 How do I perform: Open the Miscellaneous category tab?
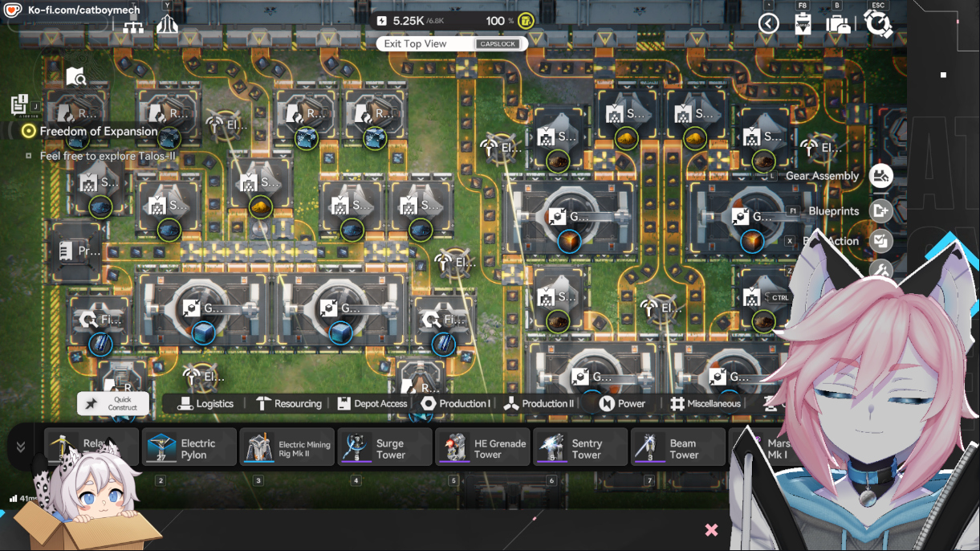click(706, 403)
